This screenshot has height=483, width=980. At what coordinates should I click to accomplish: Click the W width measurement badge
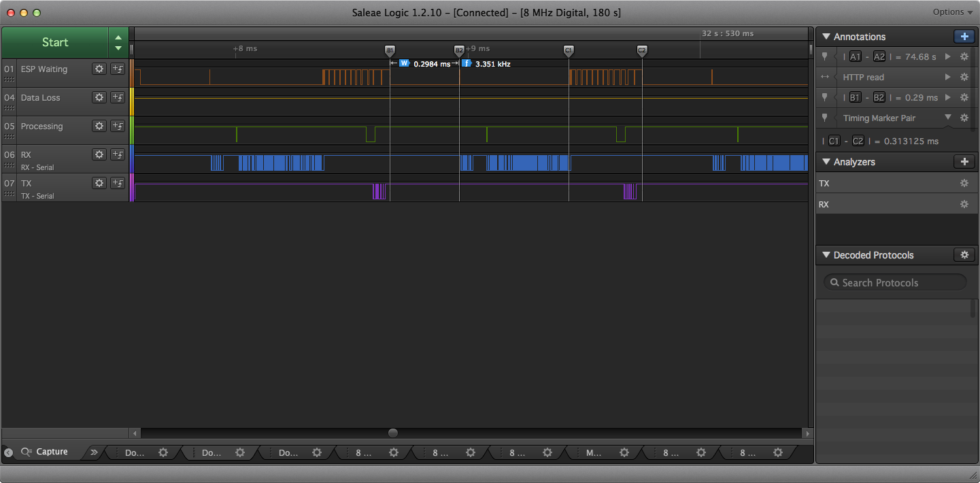click(x=404, y=63)
